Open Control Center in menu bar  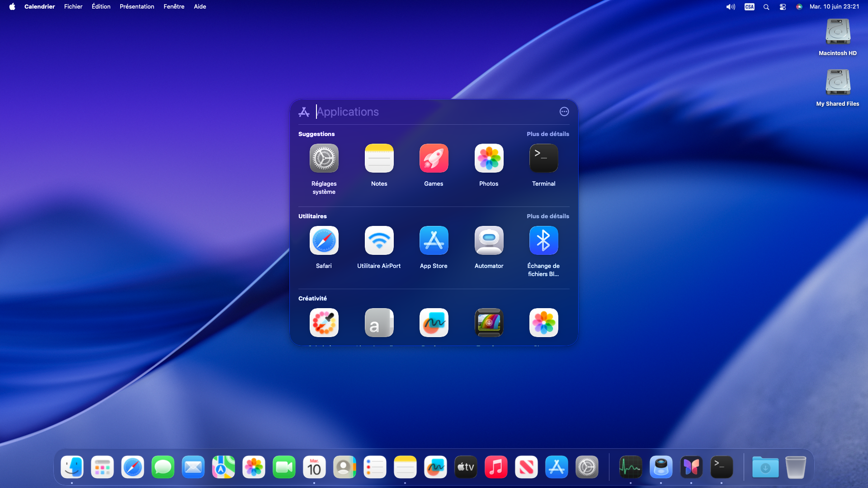[783, 7]
